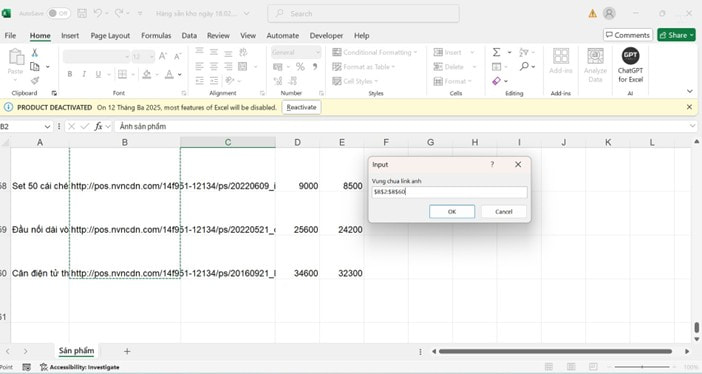Screen dimensions: 702x374
Task: Click the Paste clipboard icon
Action: [x=16, y=57]
